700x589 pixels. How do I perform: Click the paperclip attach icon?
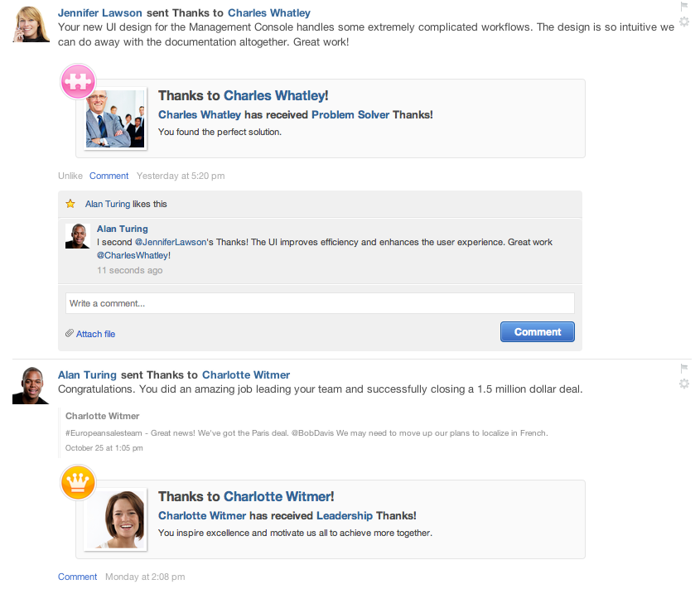(x=70, y=333)
